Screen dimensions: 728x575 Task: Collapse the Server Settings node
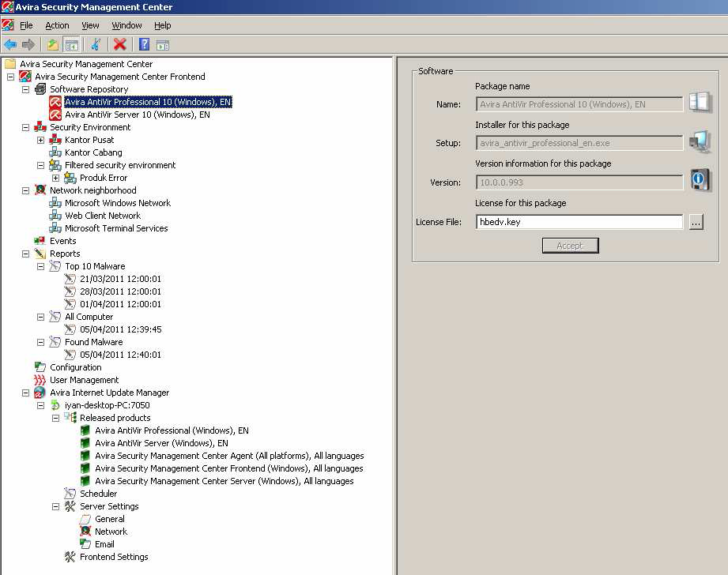(55, 507)
